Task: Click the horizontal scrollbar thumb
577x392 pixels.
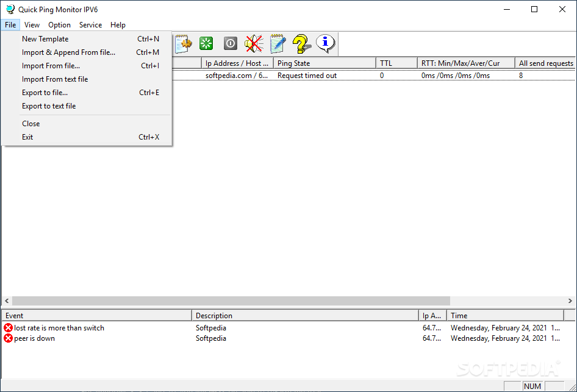Action: [x=231, y=301]
